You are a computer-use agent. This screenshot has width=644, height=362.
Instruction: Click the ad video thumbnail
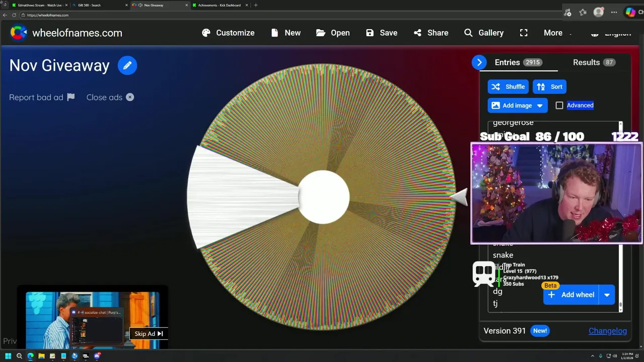(x=92, y=320)
